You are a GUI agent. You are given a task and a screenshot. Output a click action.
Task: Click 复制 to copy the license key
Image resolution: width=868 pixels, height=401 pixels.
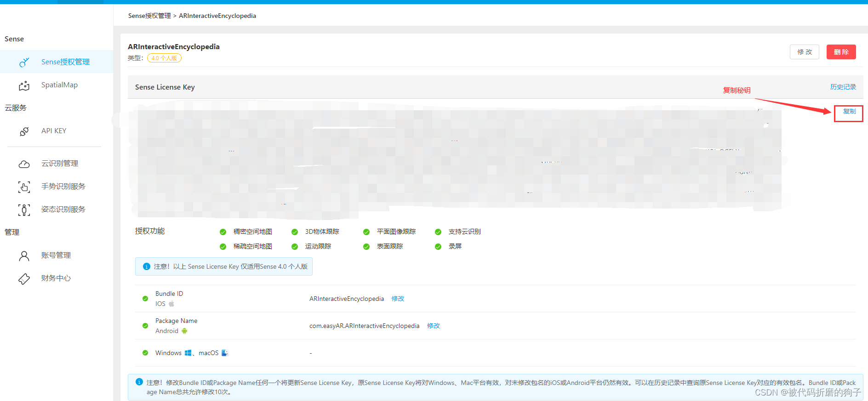[849, 112]
